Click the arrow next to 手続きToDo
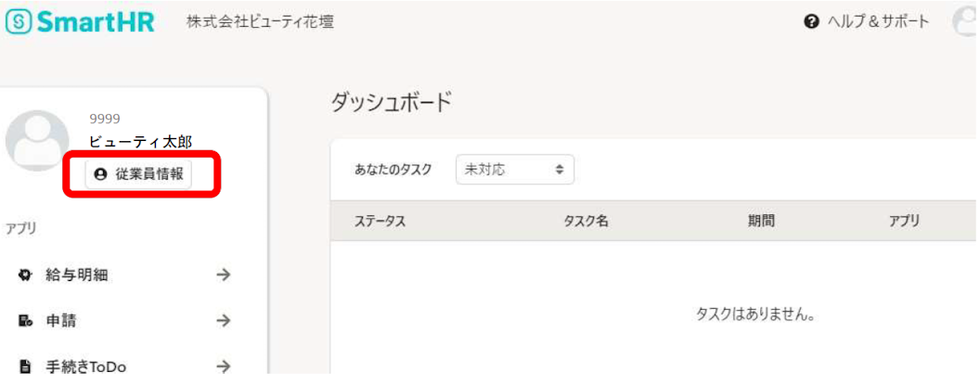This screenshot has height=384, width=980. [x=223, y=366]
